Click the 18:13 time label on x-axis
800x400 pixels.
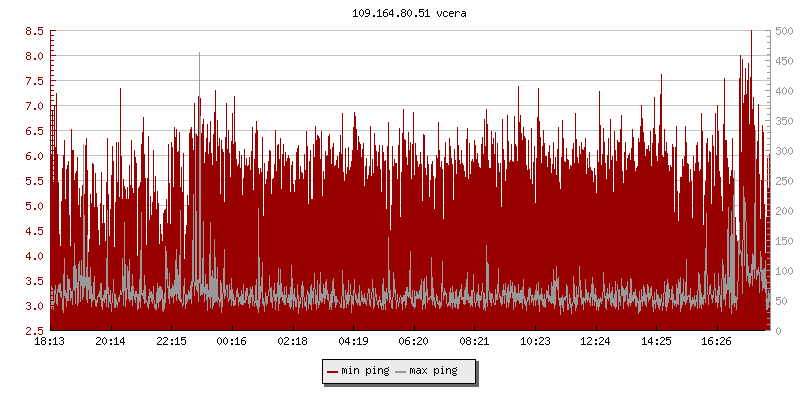click(51, 342)
